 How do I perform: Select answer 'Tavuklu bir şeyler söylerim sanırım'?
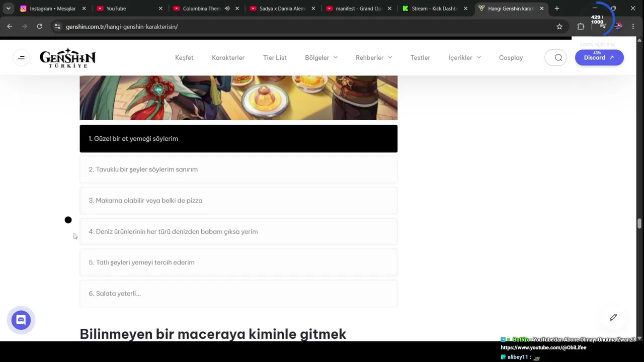coord(238,169)
